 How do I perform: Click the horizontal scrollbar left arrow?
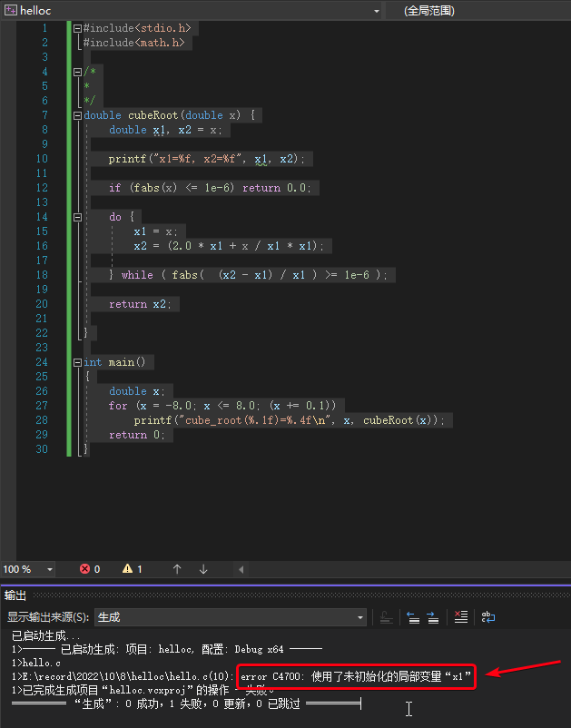coord(241,569)
